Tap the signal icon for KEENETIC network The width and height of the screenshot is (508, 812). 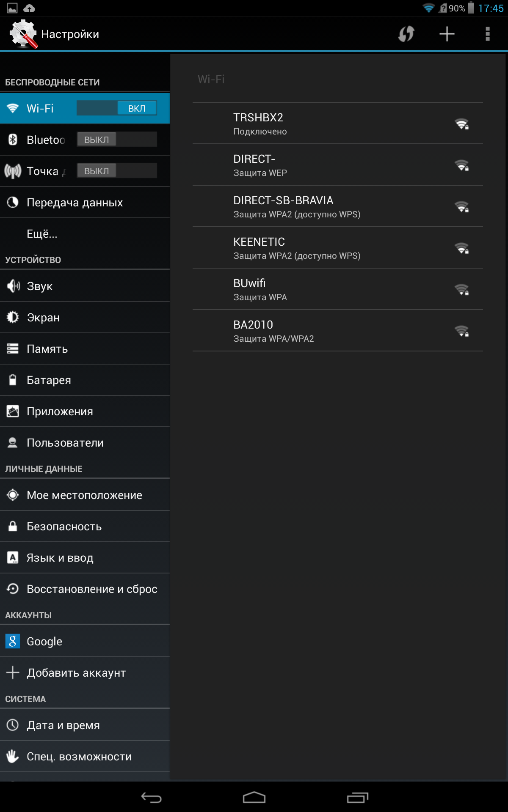coord(461,248)
